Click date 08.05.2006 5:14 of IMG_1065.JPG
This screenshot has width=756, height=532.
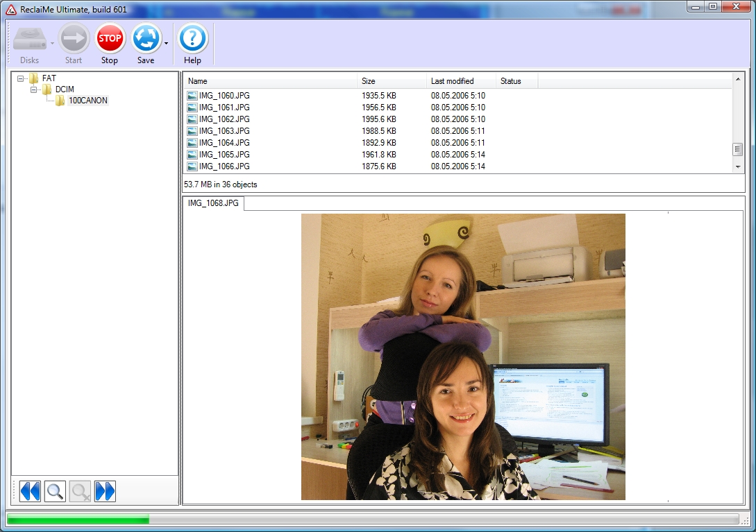pyautogui.click(x=458, y=155)
